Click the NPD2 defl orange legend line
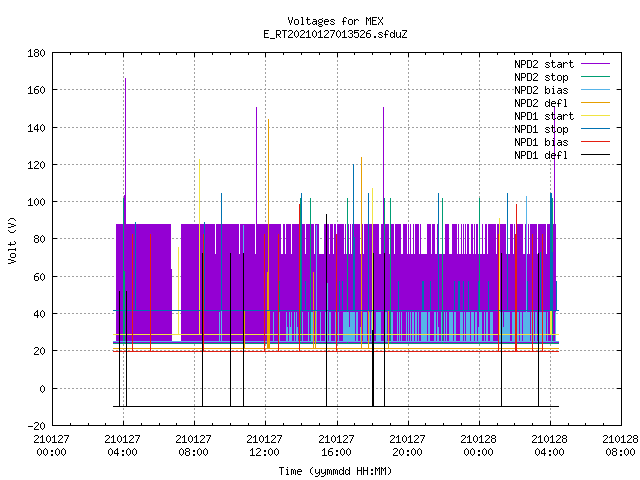The width and height of the screenshot is (640, 480). (x=595, y=103)
